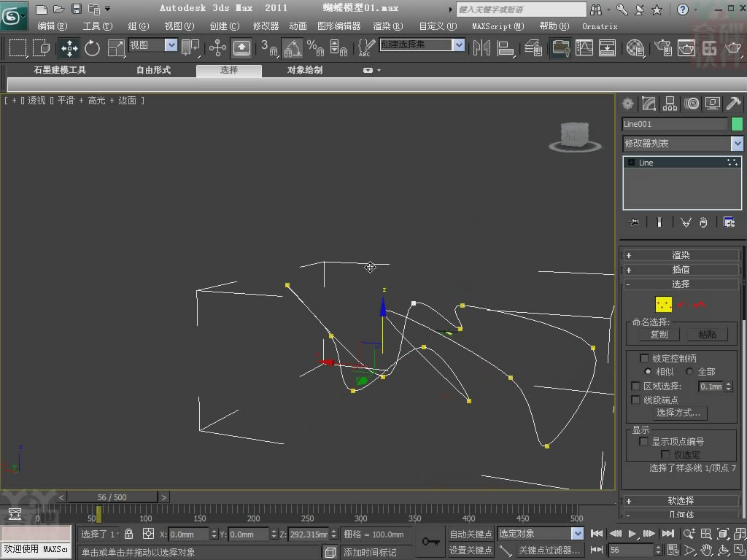Image resolution: width=747 pixels, height=560 pixels.
Task: Toggle Angle Snap
Action: [293, 48]
